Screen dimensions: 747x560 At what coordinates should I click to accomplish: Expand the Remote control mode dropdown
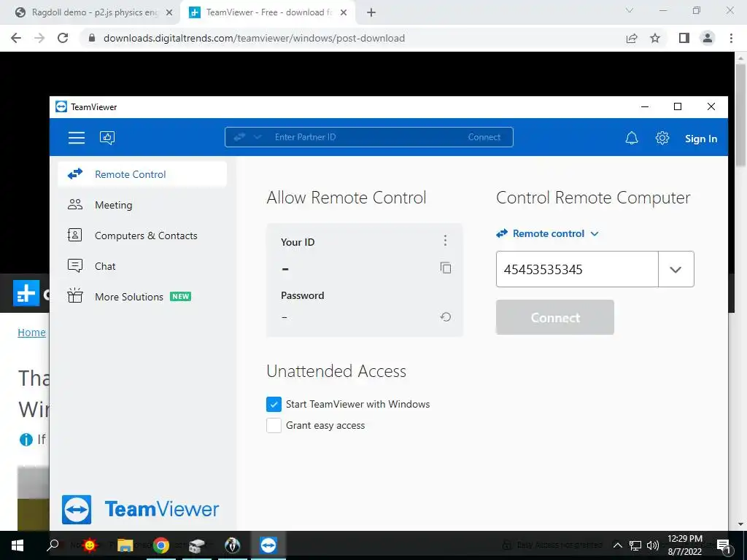547,234
